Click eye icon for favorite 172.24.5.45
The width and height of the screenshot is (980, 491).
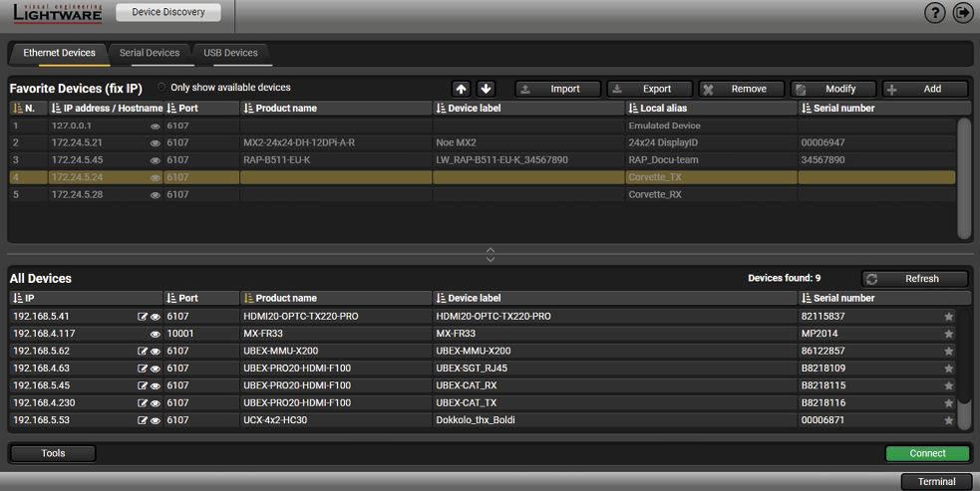pos(155,160)
